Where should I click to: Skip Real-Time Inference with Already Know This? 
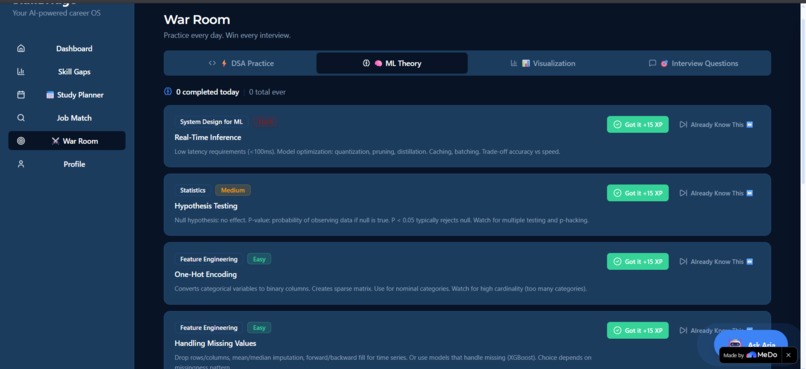[x=716, y=124]
